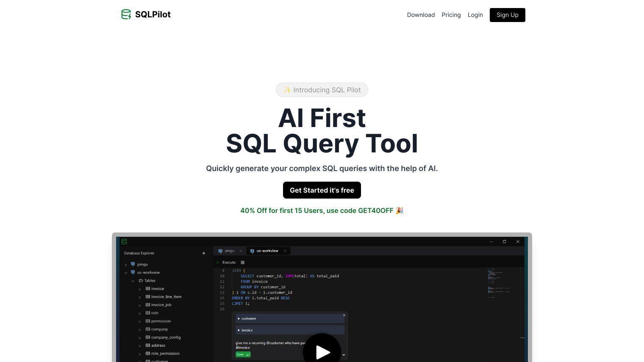Click the Introducing SQL Pilot badge

tap(322, 90)
